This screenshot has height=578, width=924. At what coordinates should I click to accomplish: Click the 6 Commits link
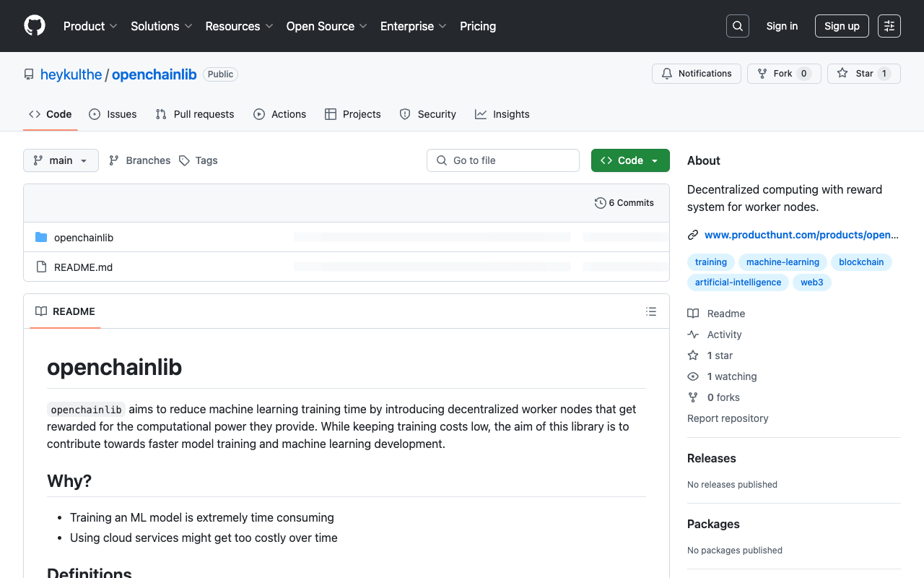pos(624,203)
